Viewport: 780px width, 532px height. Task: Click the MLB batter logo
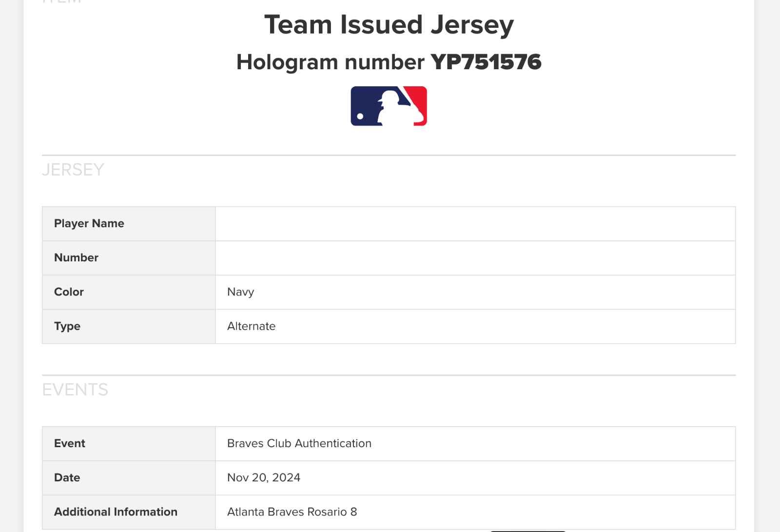pyautogui.click(x=389, y=106)
